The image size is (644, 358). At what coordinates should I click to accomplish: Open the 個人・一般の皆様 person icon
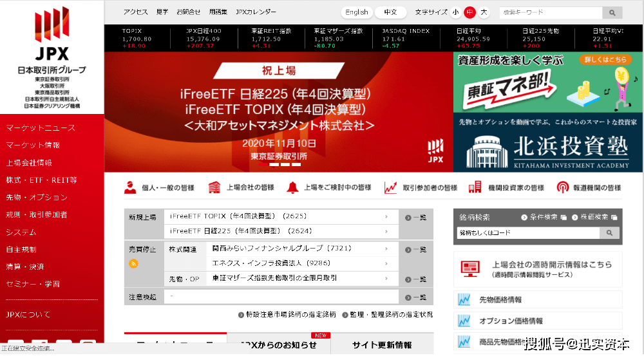[x=130, y=187]
